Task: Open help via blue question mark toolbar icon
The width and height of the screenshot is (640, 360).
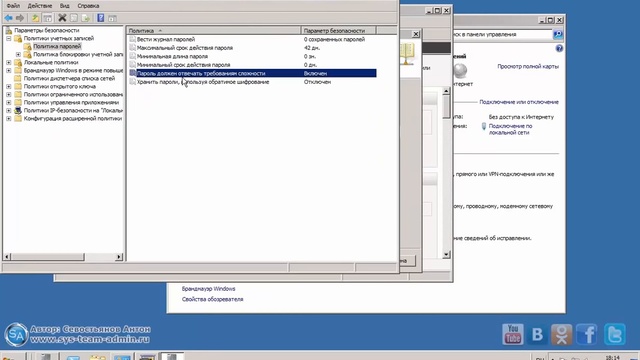Action: coord(100,18)
